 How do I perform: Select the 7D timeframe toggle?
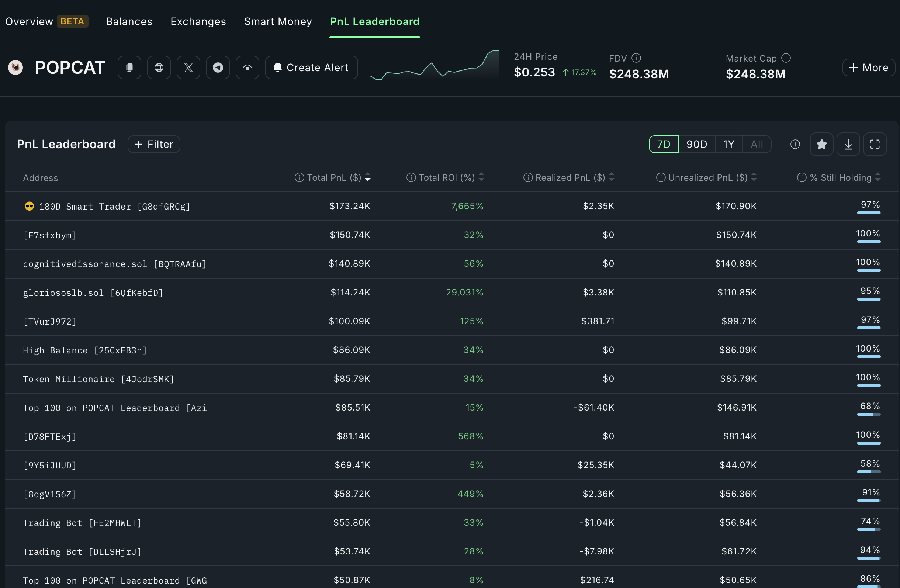[664, 145]
